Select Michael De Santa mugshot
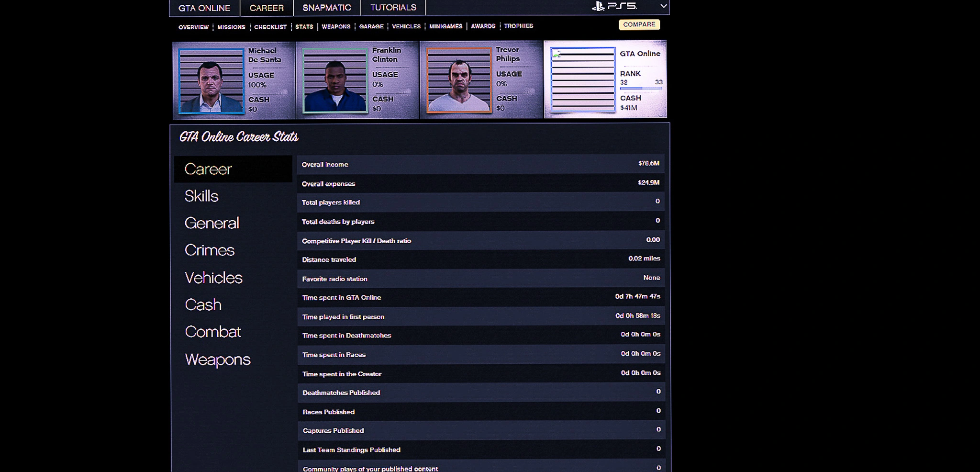This screenshot has width=980, height=472. point(211,81)
